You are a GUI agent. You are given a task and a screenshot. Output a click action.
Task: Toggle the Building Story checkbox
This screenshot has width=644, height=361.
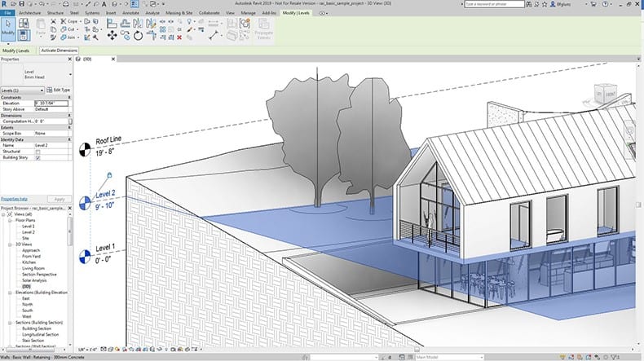37,156
